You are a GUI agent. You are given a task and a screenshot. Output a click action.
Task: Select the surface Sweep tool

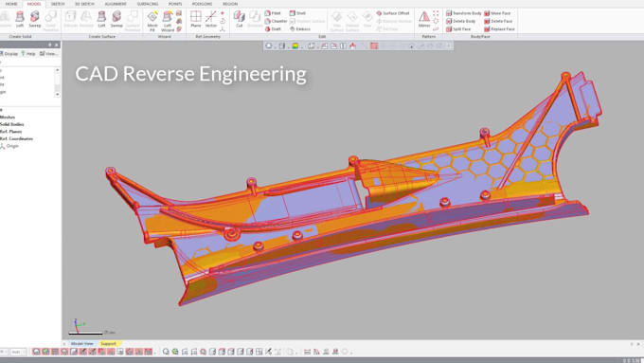tap(116, 19)
